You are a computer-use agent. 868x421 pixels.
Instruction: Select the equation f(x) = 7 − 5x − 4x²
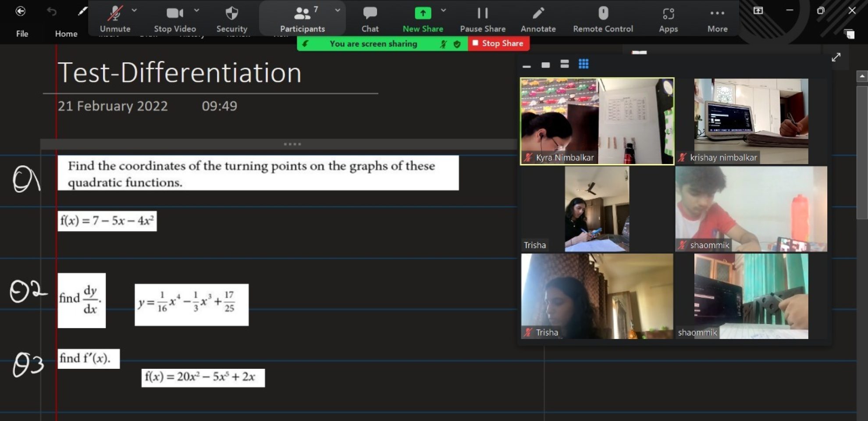107,221
